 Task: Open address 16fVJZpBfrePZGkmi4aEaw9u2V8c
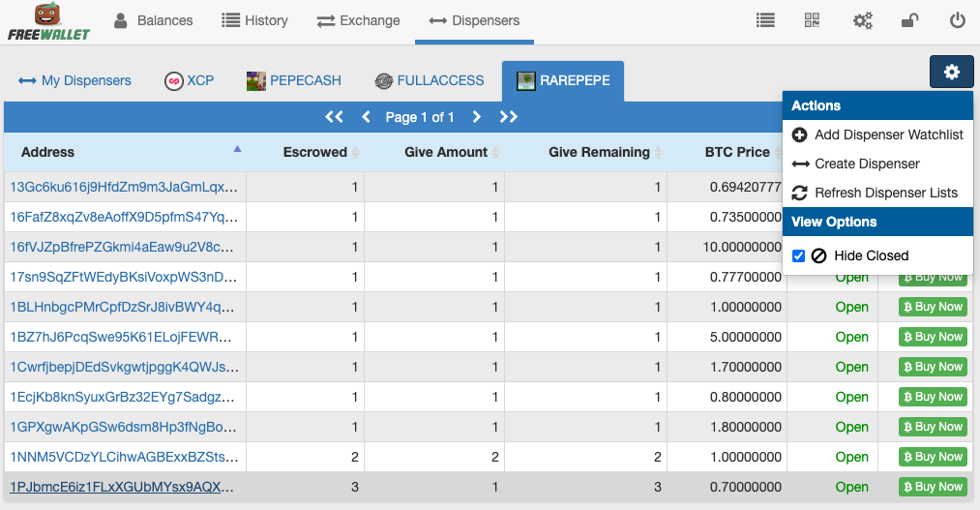tap(122, 247)
